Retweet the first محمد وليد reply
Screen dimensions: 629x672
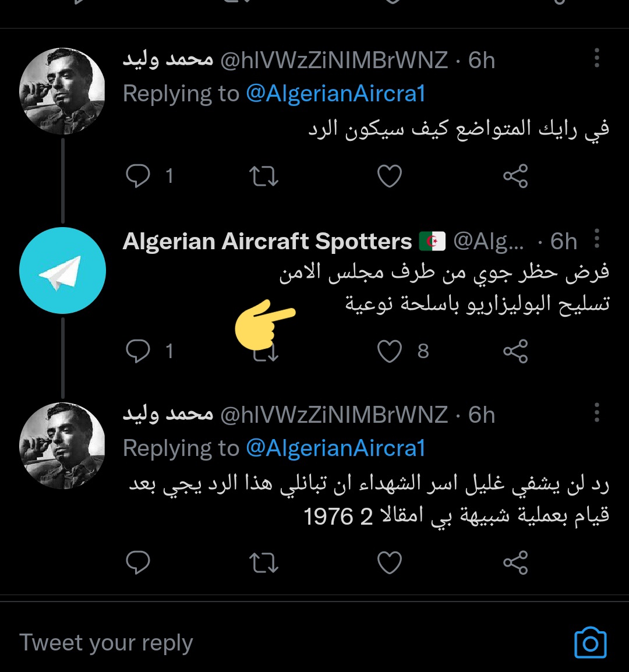coord(264,176)
